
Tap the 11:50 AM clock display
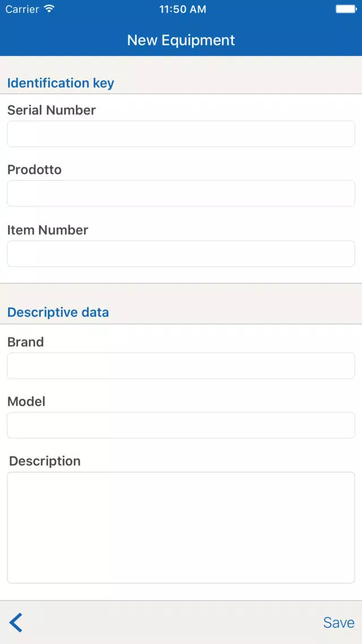182,9
